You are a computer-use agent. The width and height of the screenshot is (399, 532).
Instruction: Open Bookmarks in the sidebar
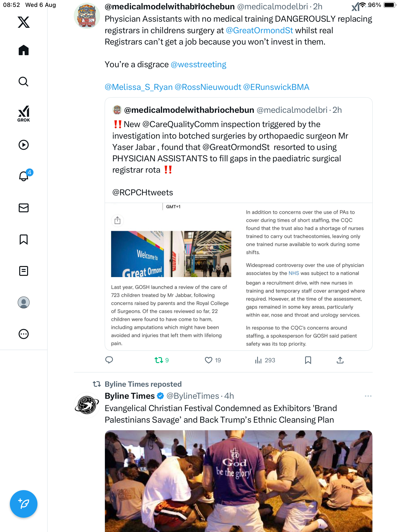point(24,239)
